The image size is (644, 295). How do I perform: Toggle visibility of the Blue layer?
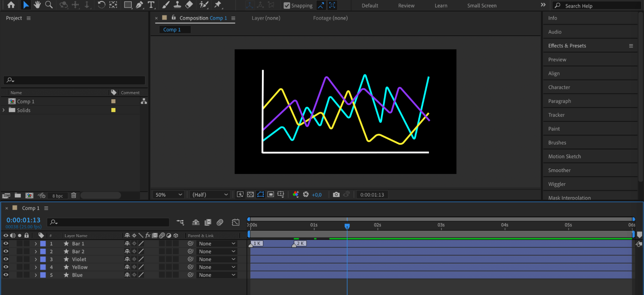[6, 275]
